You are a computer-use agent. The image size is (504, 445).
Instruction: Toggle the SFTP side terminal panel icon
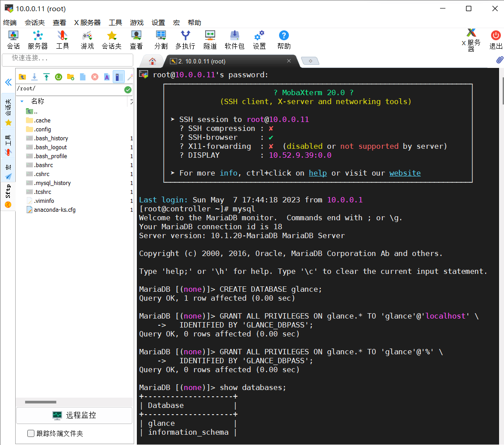[118, 77]
